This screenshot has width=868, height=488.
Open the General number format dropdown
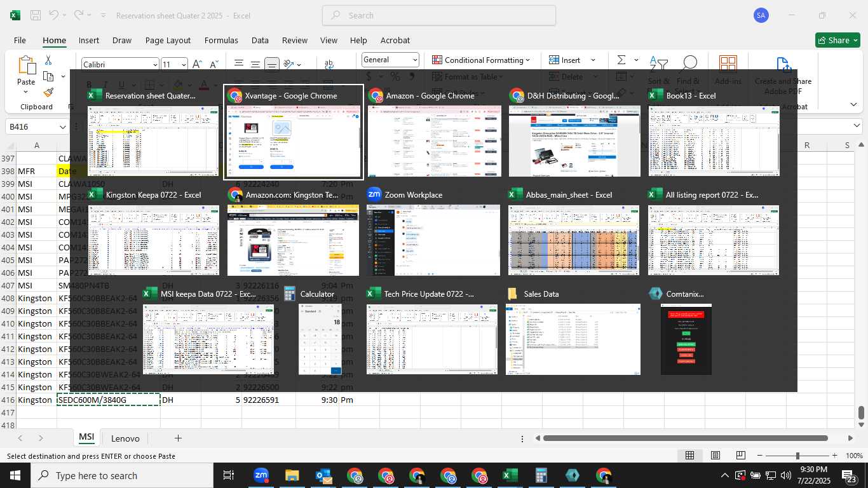coord(415,60)
